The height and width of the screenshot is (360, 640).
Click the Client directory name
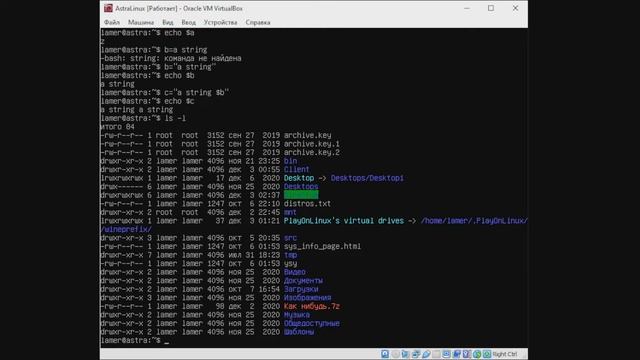(297, 169)
